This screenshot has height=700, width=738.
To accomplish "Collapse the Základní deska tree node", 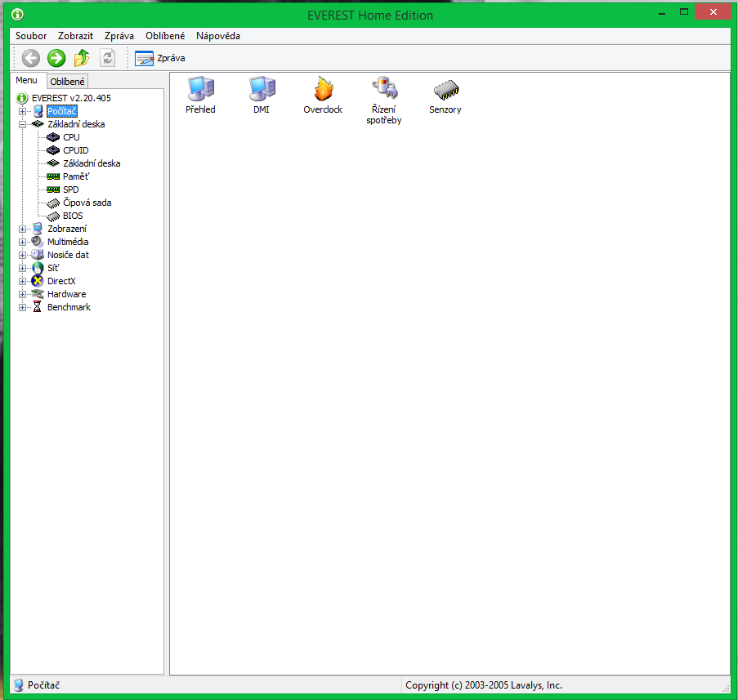I will pos(22,125).
